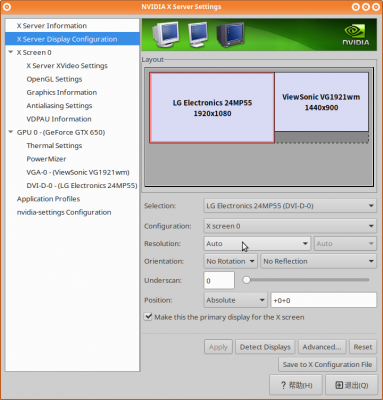Open Application Profiles page
Screen dimensions: 383x400
tap(48, 199)
